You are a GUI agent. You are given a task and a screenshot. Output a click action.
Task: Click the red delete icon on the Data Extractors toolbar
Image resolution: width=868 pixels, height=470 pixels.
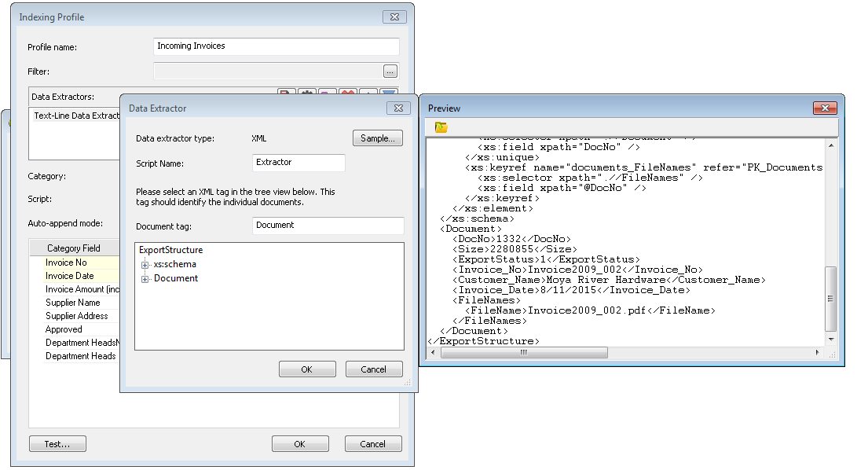click(347, 93)
